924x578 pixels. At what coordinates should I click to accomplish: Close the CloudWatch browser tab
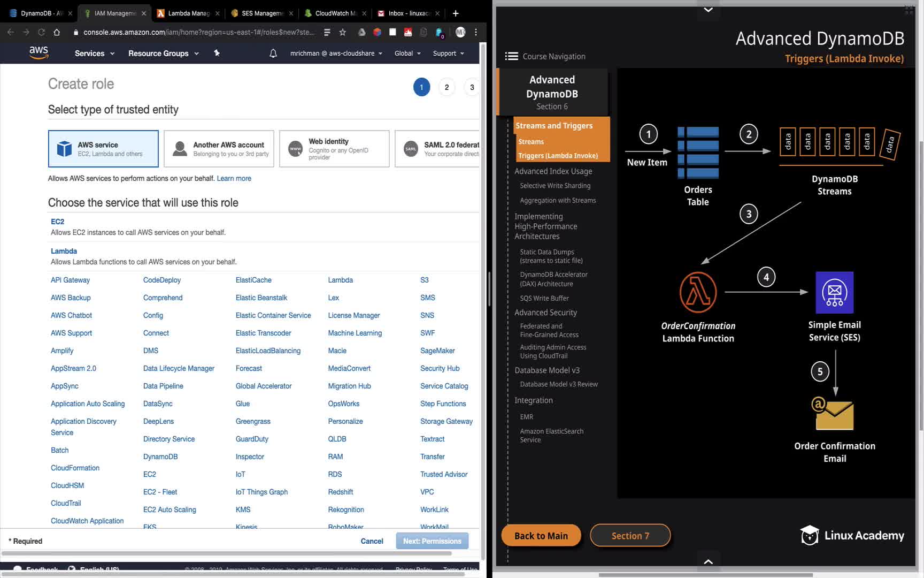pos(364,13)
